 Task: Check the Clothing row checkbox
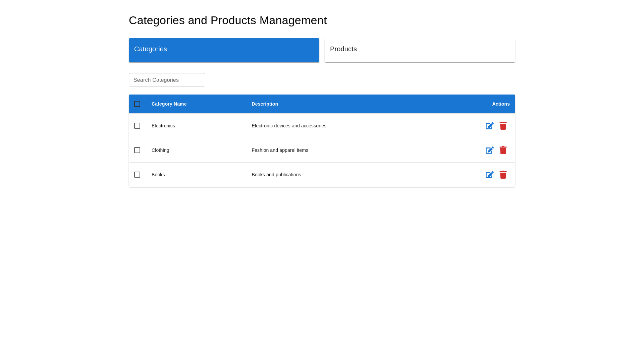coord(137,150)
